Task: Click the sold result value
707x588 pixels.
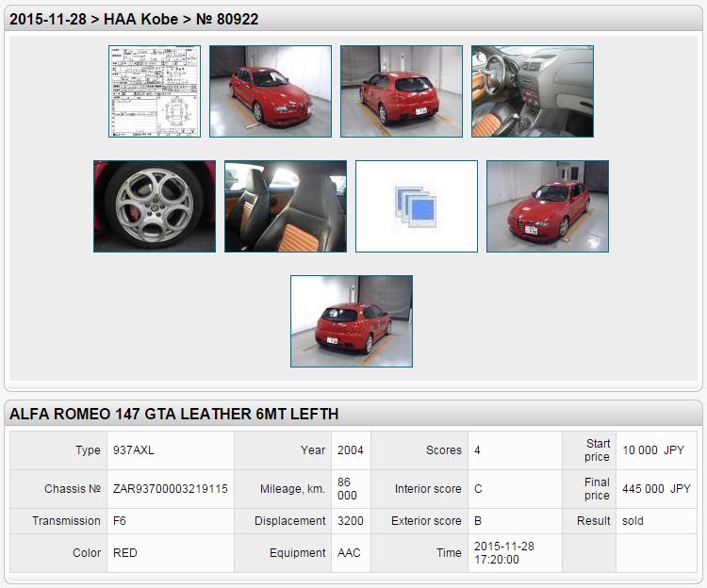Action: coord(633,521)
